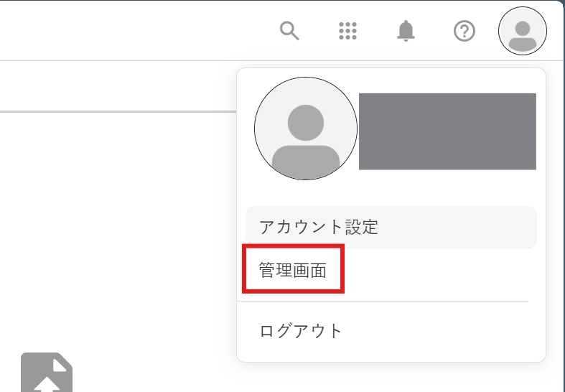Click the red-highlighted 管理画面 item

[293, 269]
